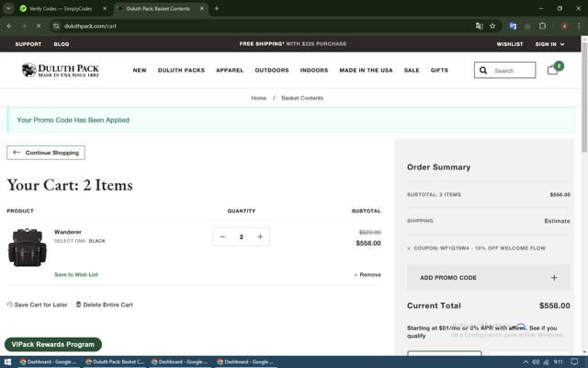The height and width of the screenshot is (368, 588).
Task: Click Delete Entire Cart
Action: [104, 305]
